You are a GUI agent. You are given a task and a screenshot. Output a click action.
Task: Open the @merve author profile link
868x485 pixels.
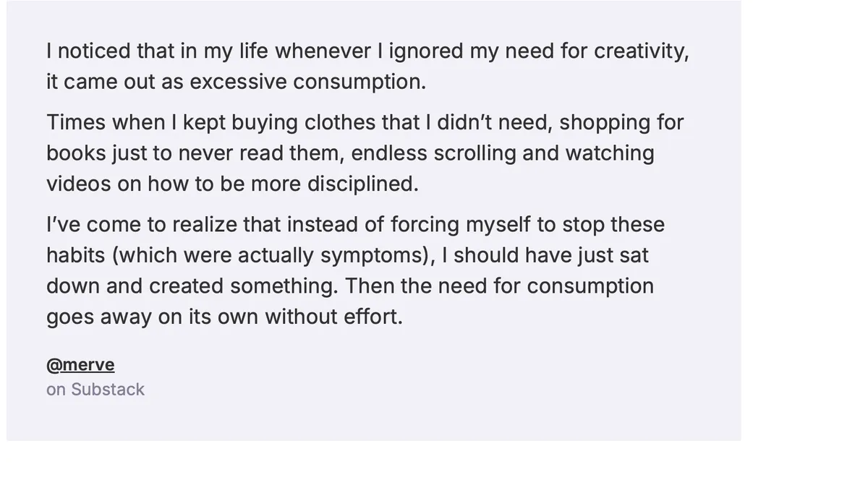click(x=80, y=365)
